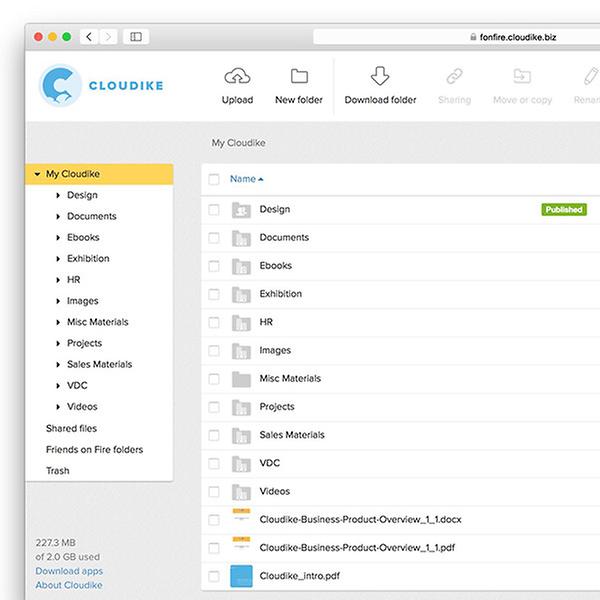This screenshot has height=600, width=600.
Task: Expand the Documents tree node arrow
Action: pos(58,217)
